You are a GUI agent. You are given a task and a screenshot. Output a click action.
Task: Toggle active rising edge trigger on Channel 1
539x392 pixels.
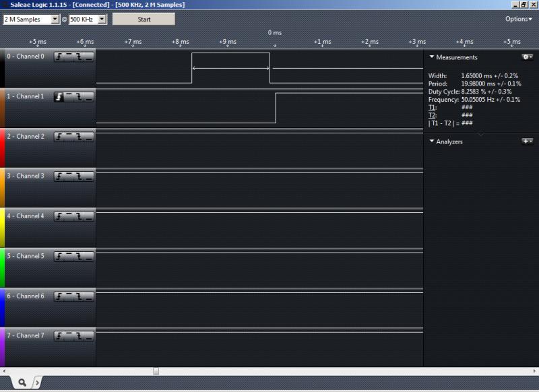[59, 97]
